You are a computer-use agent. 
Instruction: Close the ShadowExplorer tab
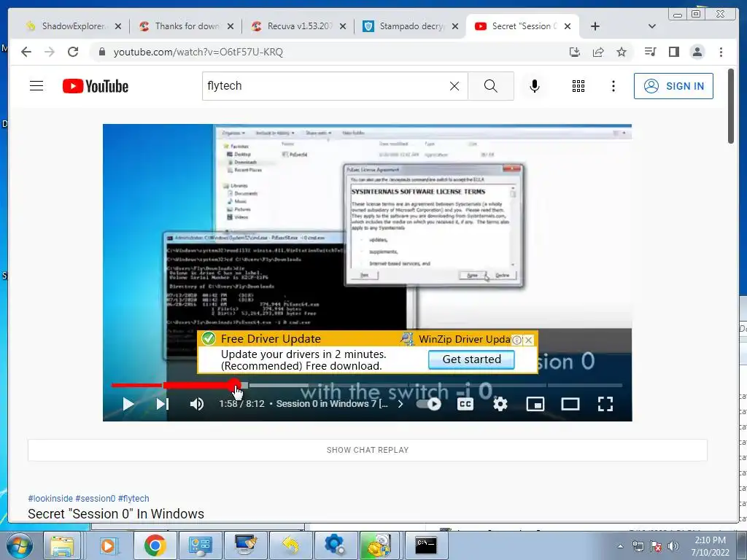(x=118, y=26)
